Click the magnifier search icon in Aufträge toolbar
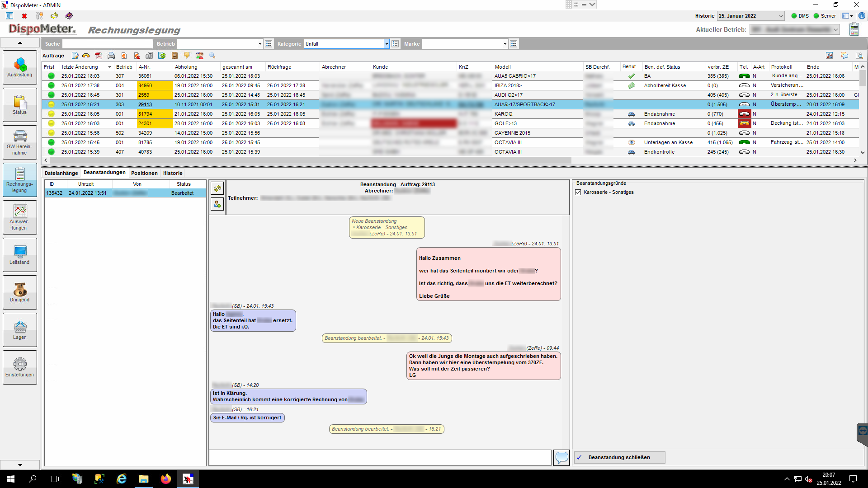 (212, 56)
